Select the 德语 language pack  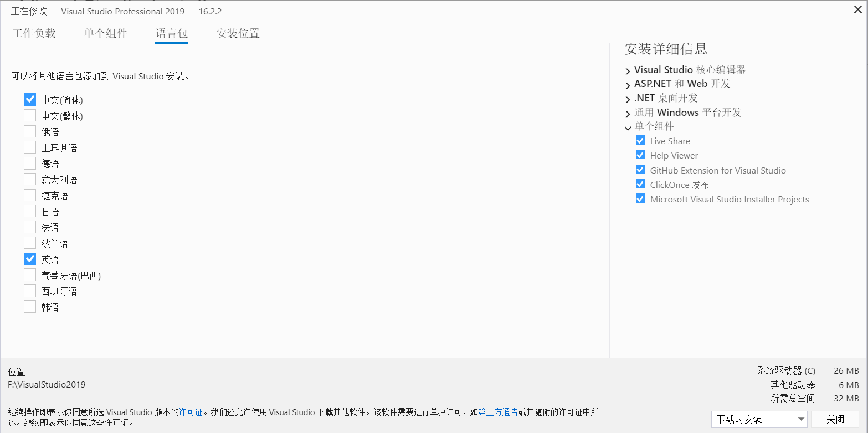tap(29, 163)
